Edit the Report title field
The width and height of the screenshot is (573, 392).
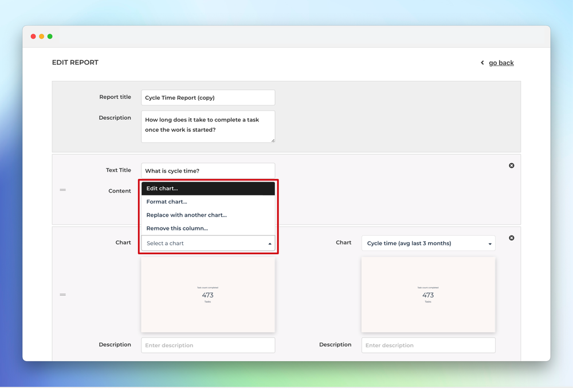[x=208, y=97]
